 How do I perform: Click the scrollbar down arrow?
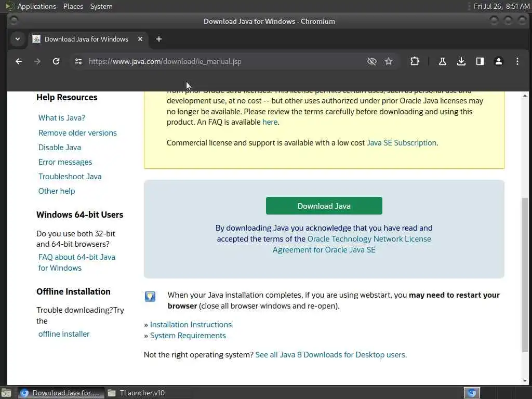point(525,381)
